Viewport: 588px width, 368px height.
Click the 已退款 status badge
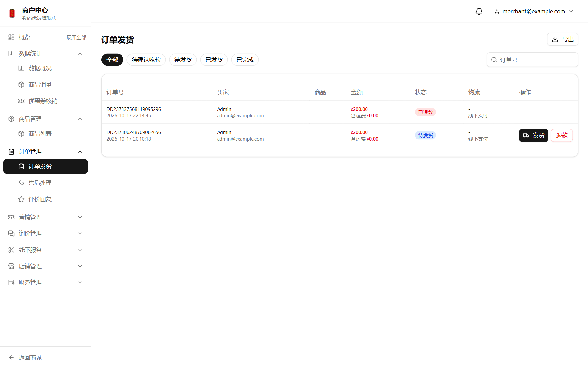425,112
